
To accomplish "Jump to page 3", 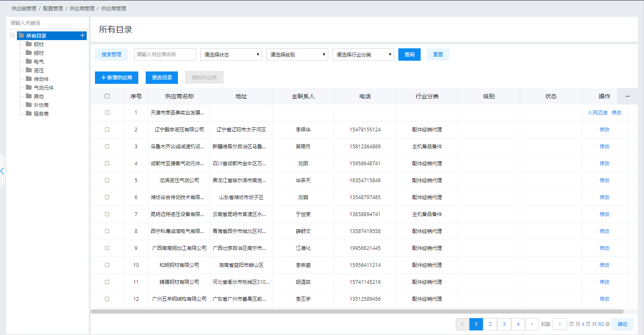I will click(504, 324).
